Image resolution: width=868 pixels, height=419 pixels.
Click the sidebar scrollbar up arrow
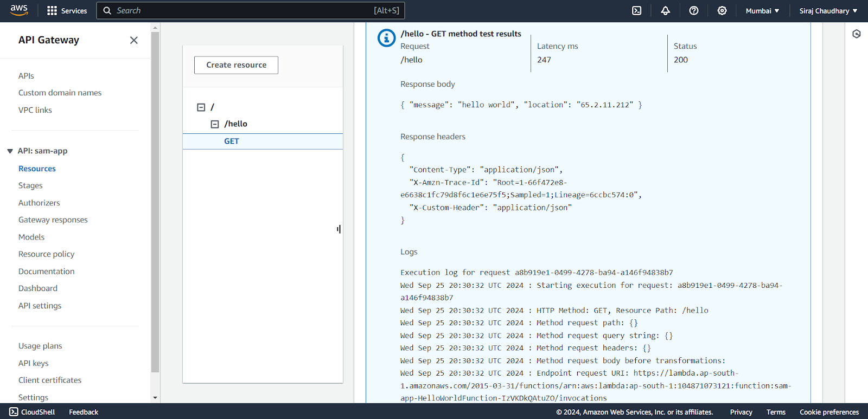click(155, 27)
